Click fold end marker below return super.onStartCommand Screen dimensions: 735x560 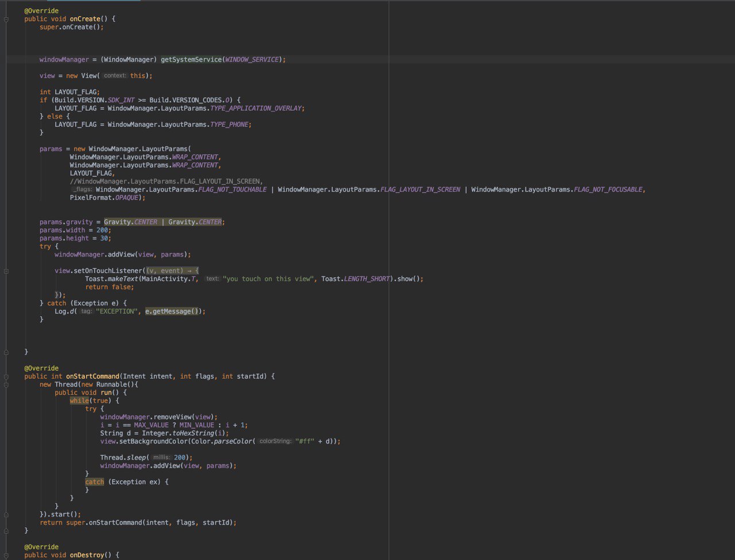click(6, 531)
